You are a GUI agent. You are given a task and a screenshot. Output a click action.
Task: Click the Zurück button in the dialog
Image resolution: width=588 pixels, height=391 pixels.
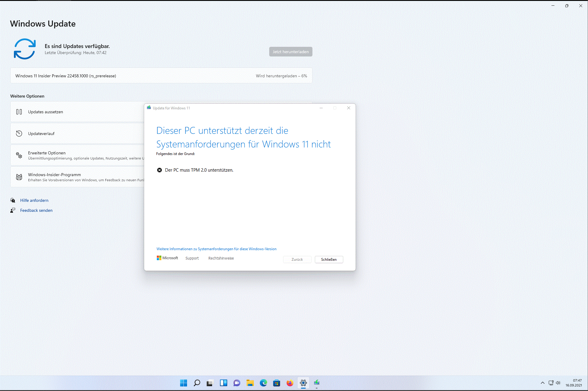coord(297,260)
